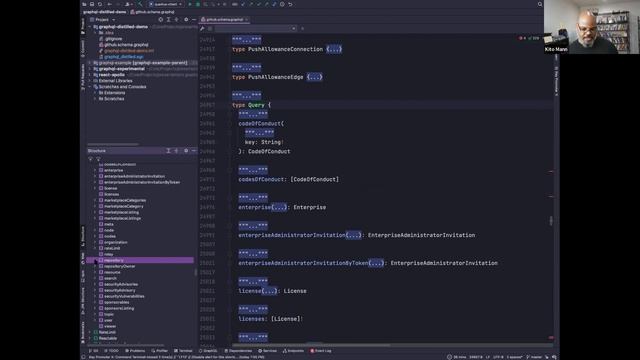Viewport: 640px width, 360px height.
Task: Click the Project panel locate-file target icon
Action: click(160, 20)
